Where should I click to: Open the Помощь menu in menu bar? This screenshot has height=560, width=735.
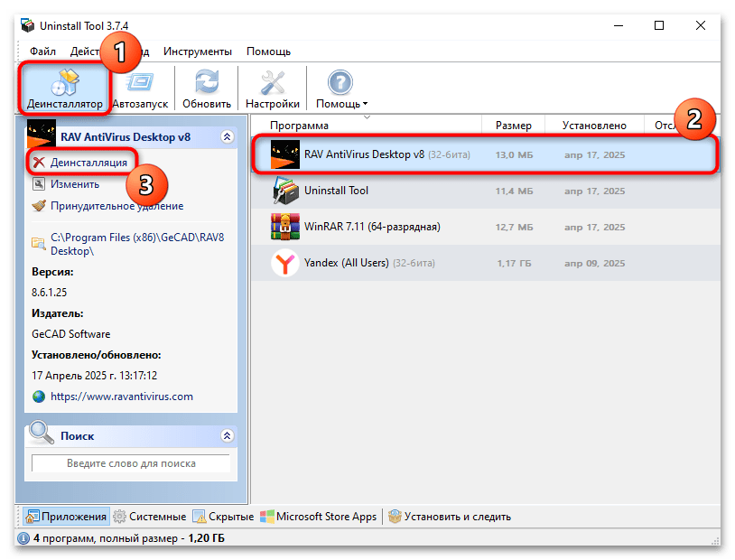pos(268,51)
